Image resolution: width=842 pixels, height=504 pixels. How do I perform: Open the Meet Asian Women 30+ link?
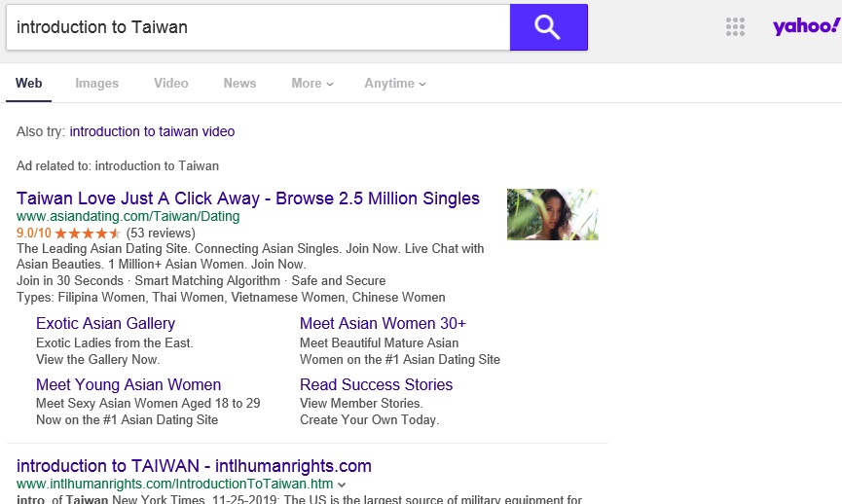pos(383,323)
